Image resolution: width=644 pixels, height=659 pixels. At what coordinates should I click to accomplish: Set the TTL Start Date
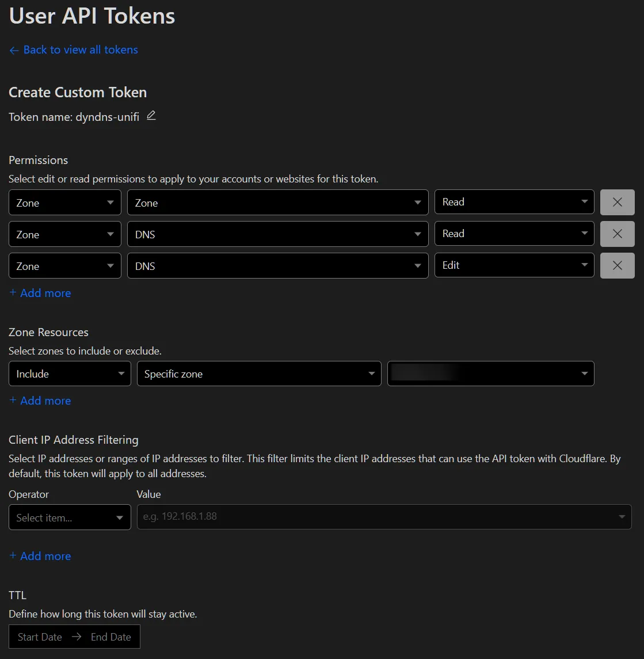coord(40,637)
